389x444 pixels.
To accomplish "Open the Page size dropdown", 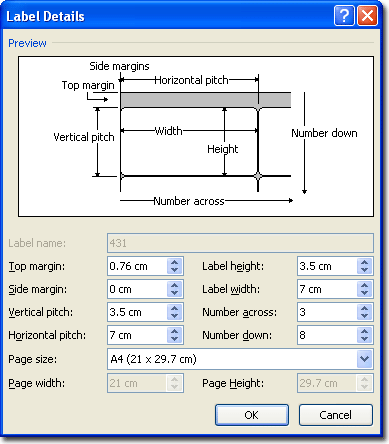I will (364, 359).
